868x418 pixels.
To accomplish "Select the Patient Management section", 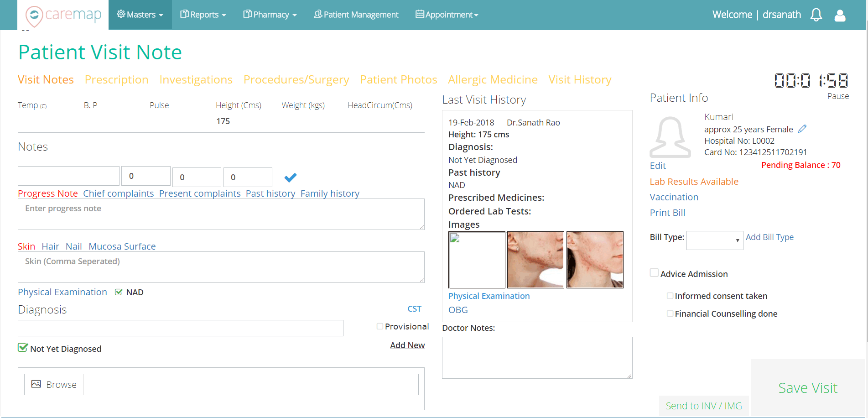I will [356, 15].
